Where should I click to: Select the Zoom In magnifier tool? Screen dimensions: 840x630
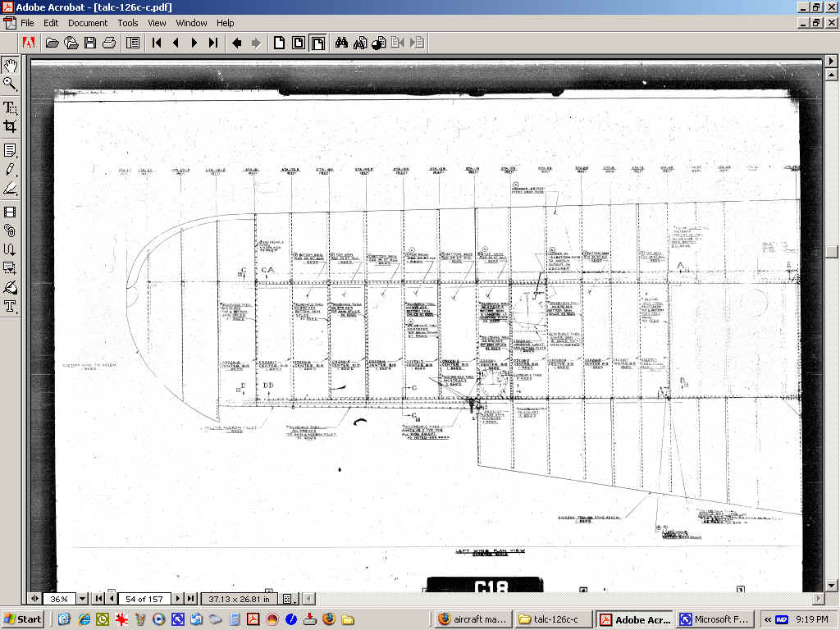[11, 84]
